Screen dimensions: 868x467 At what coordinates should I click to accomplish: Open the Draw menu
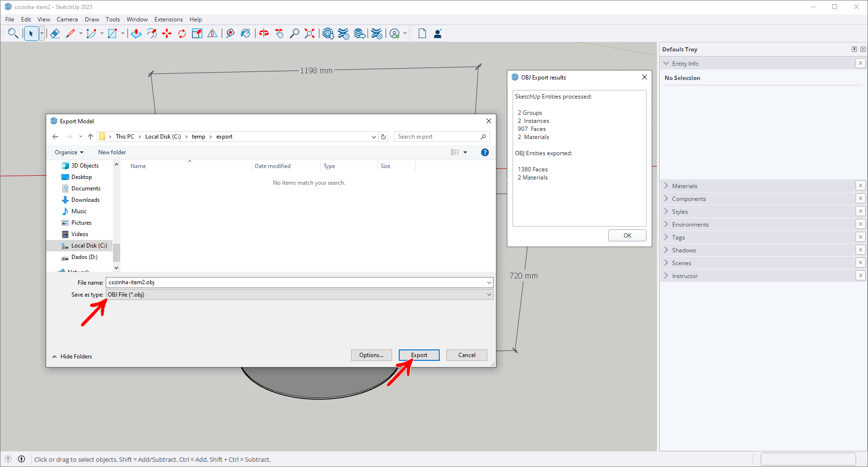[92, 20]
